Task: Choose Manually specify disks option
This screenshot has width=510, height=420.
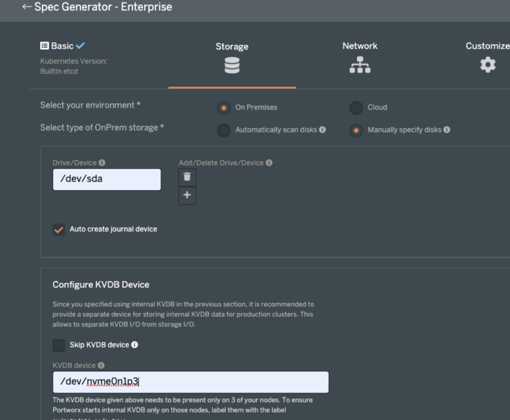Action: [x=356, y=130]
